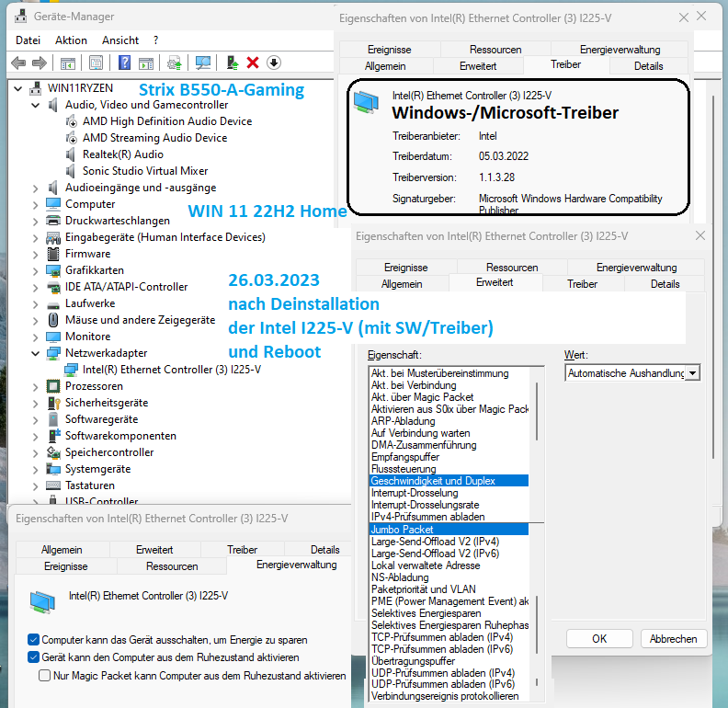Expand the Laufwerke category

point(35,303)
